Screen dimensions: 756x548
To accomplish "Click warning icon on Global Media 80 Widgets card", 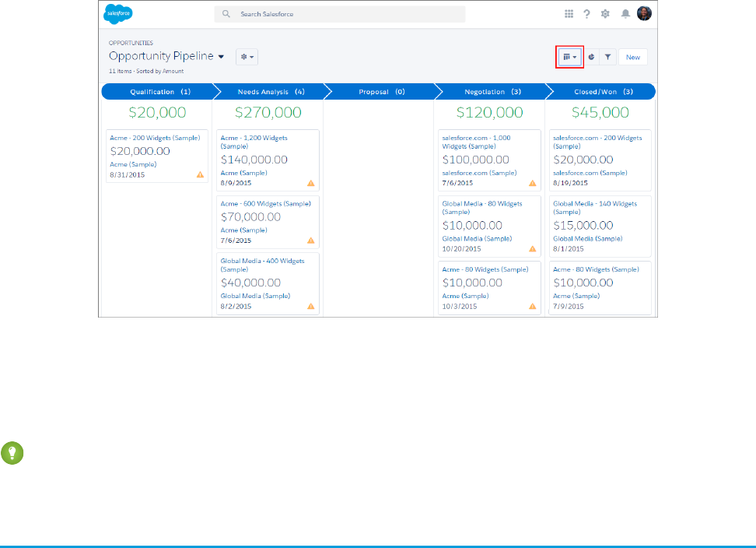I will click(x=532, y=249).
